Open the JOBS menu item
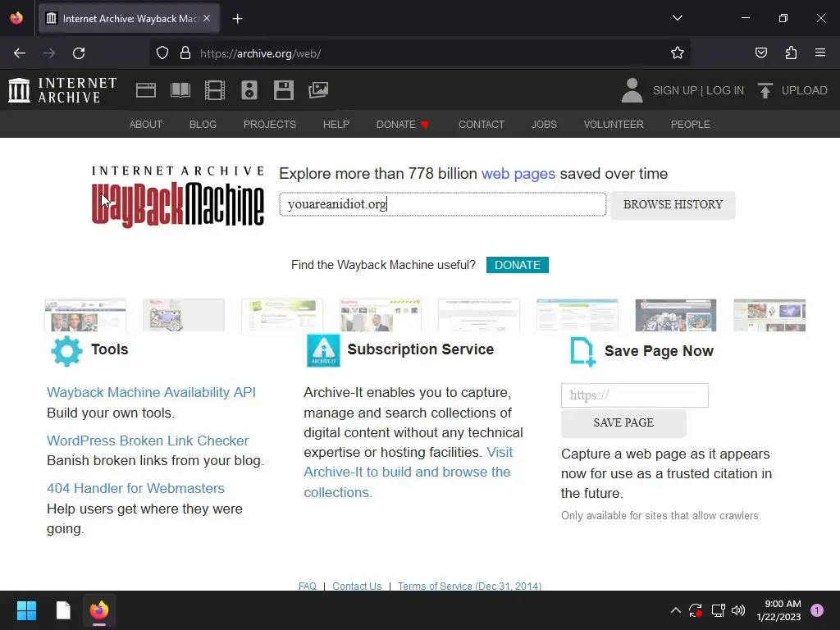 544,125
